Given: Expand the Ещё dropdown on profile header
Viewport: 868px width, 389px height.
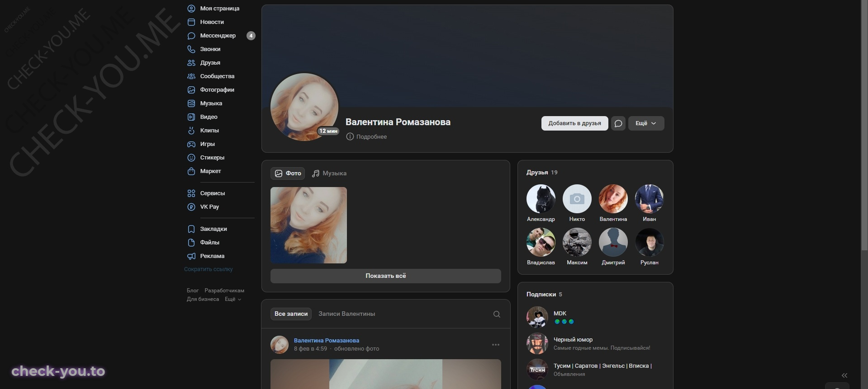Looking at the screenshot, I should (x=646, y=123).
